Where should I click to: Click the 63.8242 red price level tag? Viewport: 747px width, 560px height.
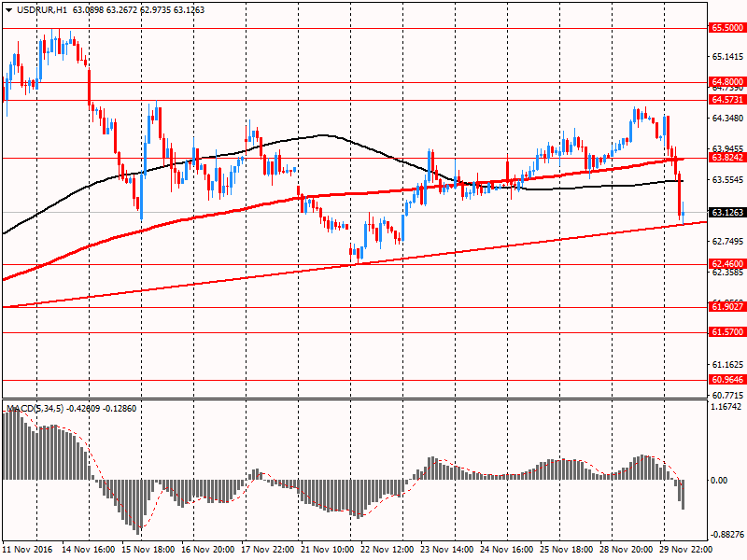[727, 159]
